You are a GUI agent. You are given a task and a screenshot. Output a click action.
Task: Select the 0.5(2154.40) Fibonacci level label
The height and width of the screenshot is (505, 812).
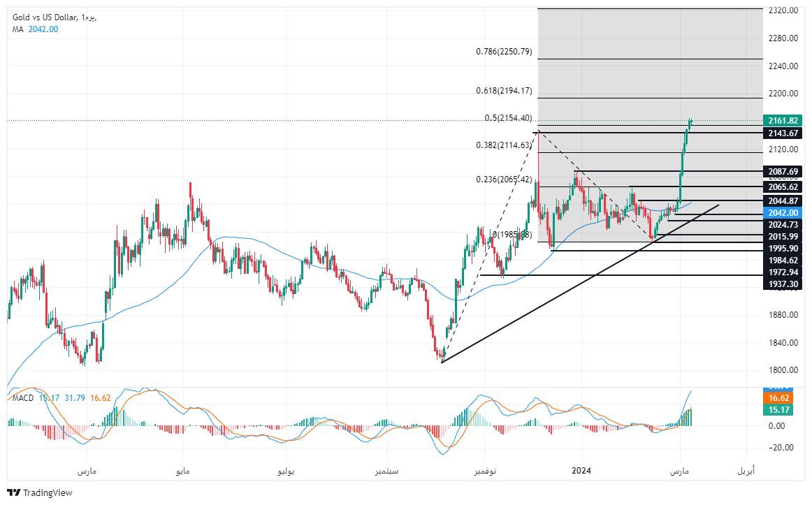point(508,118)
